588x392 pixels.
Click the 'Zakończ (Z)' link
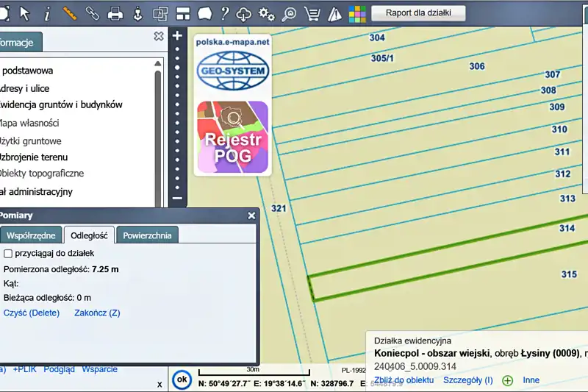(97, 313)
